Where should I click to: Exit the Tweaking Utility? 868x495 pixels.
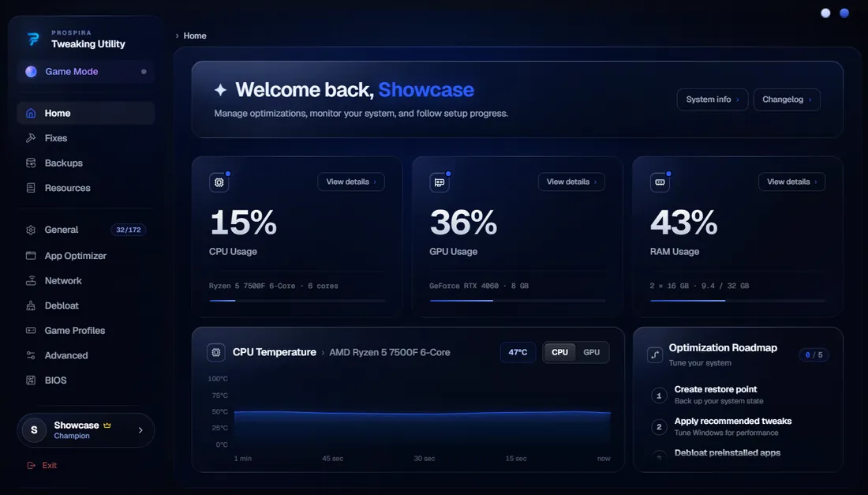pos(42,465)
